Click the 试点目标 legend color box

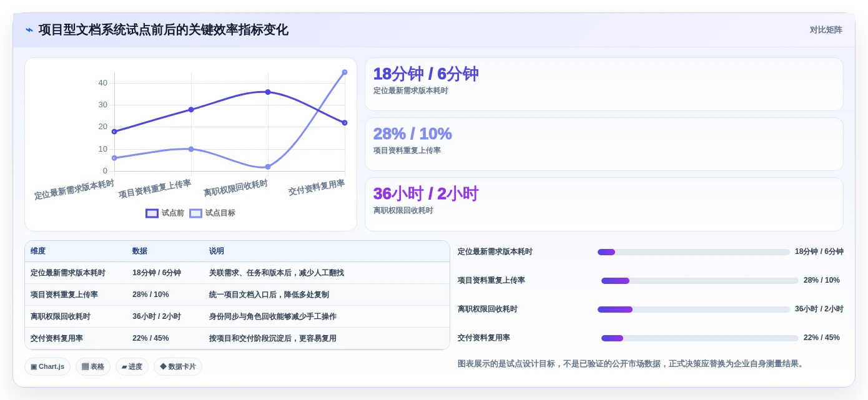(196, 213)
